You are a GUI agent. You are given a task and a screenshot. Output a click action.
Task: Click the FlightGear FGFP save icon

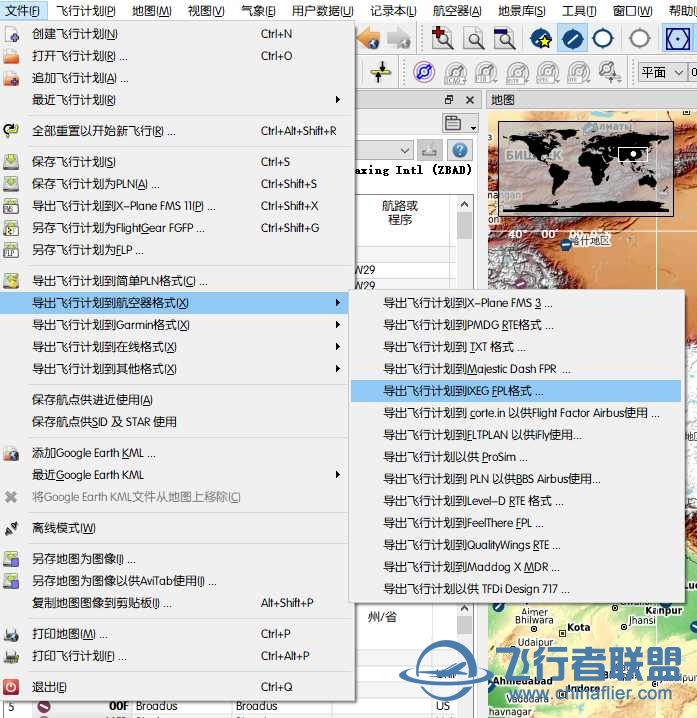coord(11,228)
